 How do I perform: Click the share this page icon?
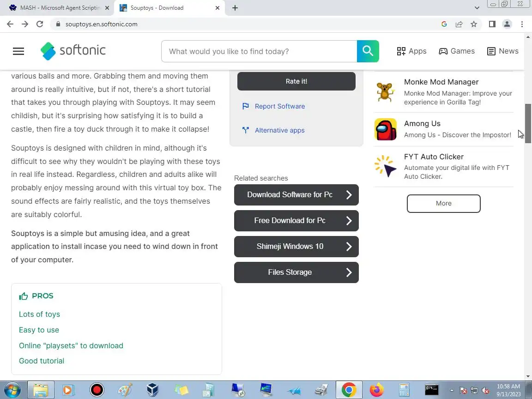(x=459, y=24)
